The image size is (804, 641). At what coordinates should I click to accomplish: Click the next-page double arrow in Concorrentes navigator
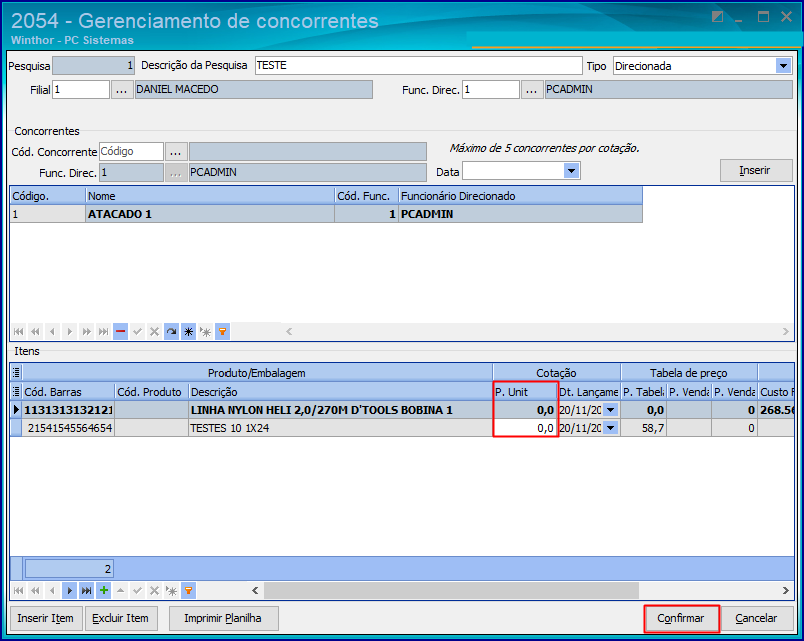point(87,332)
